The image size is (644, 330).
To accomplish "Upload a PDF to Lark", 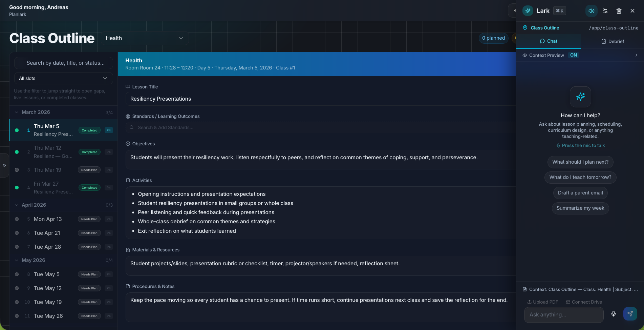I will (542, 302).
